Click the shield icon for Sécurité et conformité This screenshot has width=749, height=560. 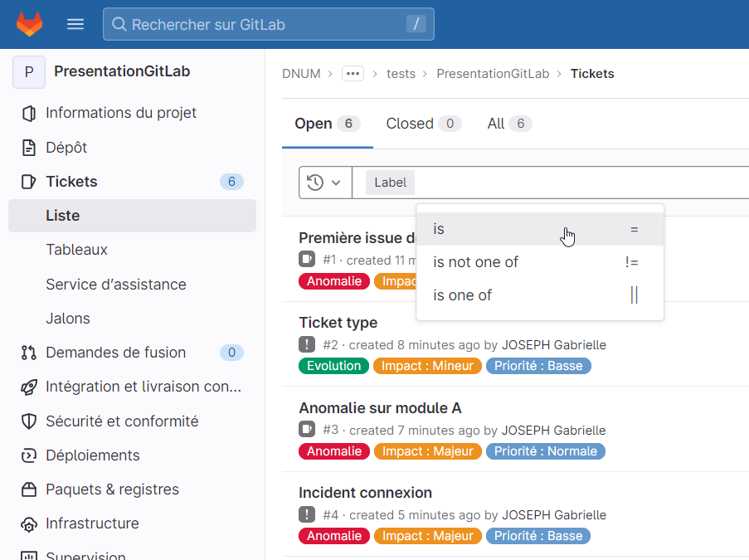pyautogui.click(x=29, y=421)
